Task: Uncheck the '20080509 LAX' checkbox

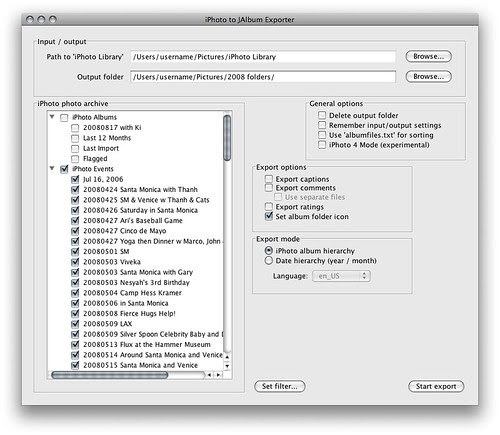Action: click(x=75, y=324)
